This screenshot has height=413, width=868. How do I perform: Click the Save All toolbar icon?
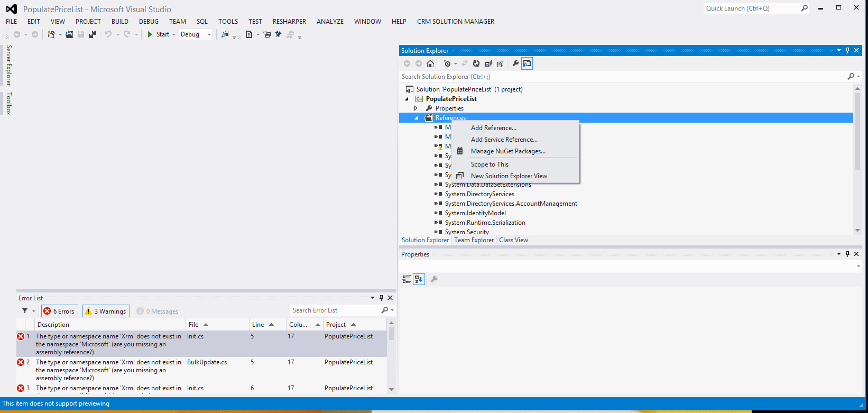(x=93, y=34)
